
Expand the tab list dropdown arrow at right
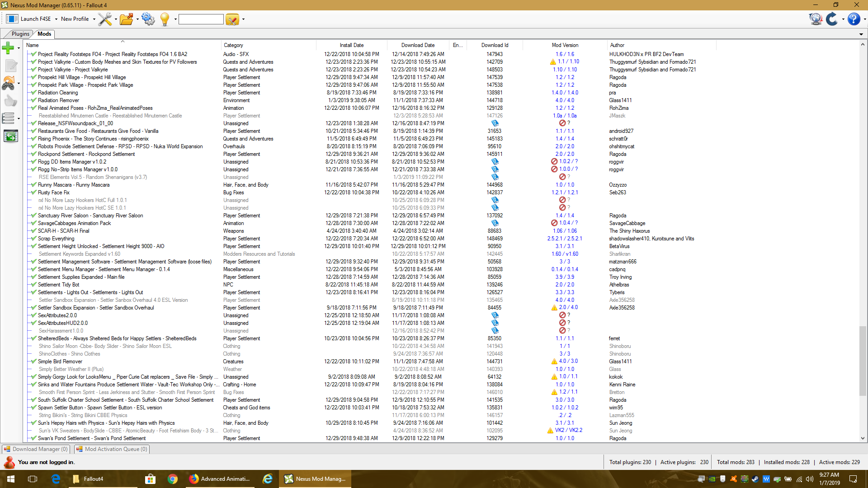861,34
